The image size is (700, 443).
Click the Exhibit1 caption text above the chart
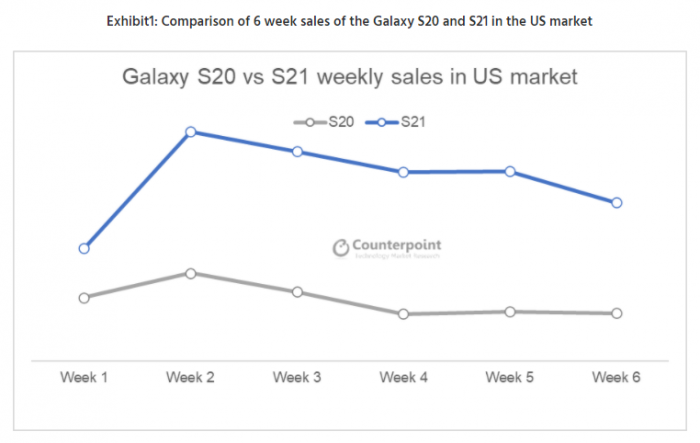coord(350,22)
